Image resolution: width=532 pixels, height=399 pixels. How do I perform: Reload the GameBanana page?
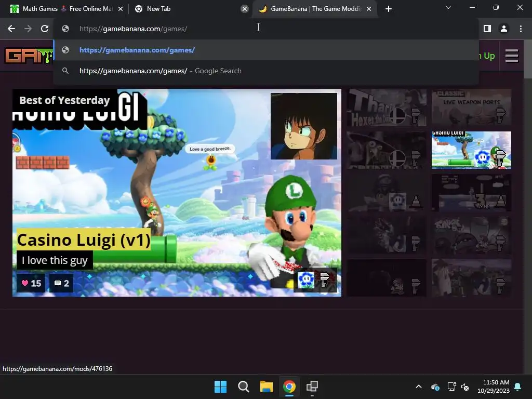coord(45,29)
